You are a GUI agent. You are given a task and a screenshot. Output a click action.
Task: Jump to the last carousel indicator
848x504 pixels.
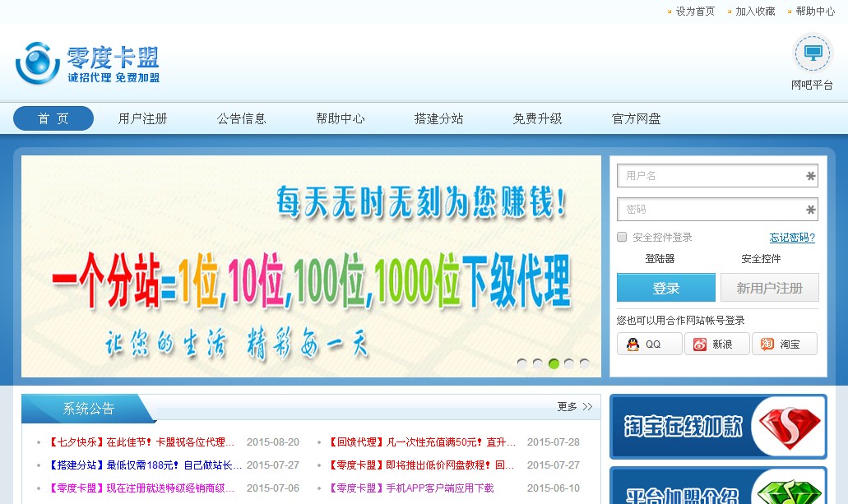(585, 362)
